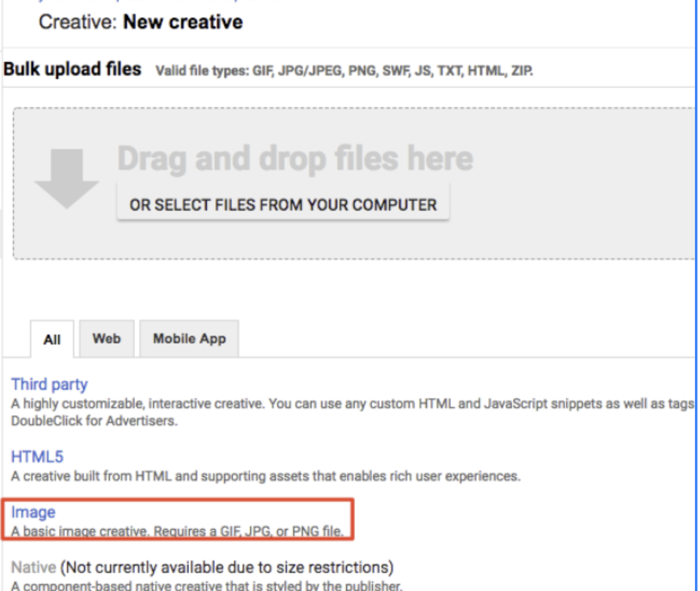The height and width of the screenshot is (591, 700).
Task: Click the HTML5 description about rich user experiences
Action: [x=266, y=476]
